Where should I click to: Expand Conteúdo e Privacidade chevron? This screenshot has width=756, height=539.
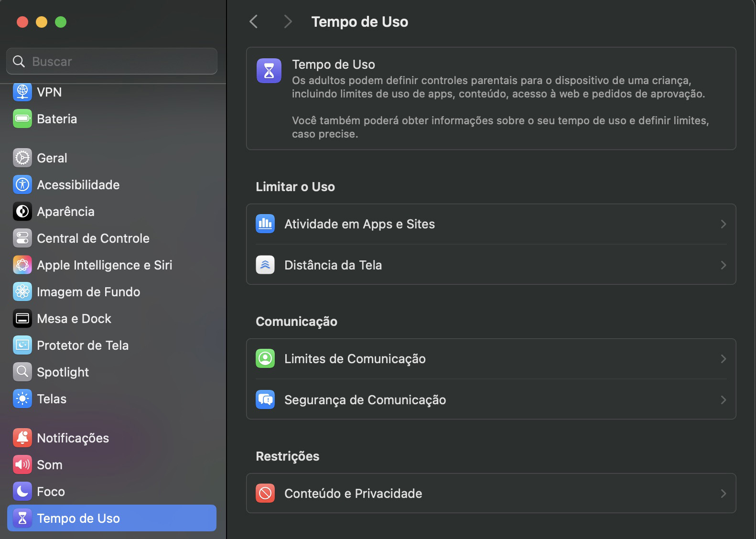tap(723, 494)
